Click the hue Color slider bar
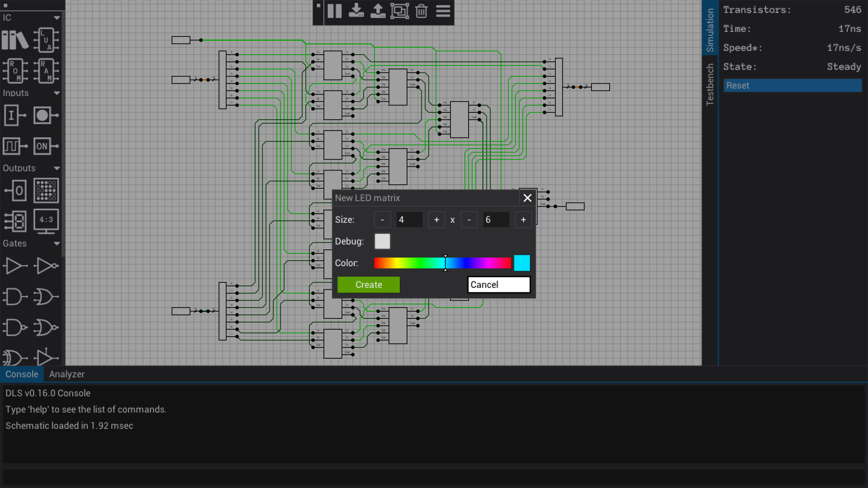The height and width of the screenshot is (488, 868). click(x=442, y=263)
